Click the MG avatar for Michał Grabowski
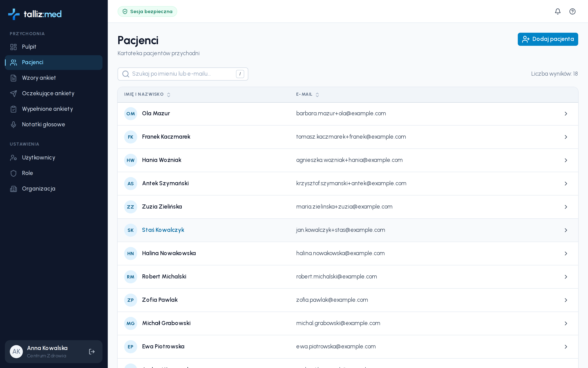This screenshot has height=368, width=588. [130, 323]
